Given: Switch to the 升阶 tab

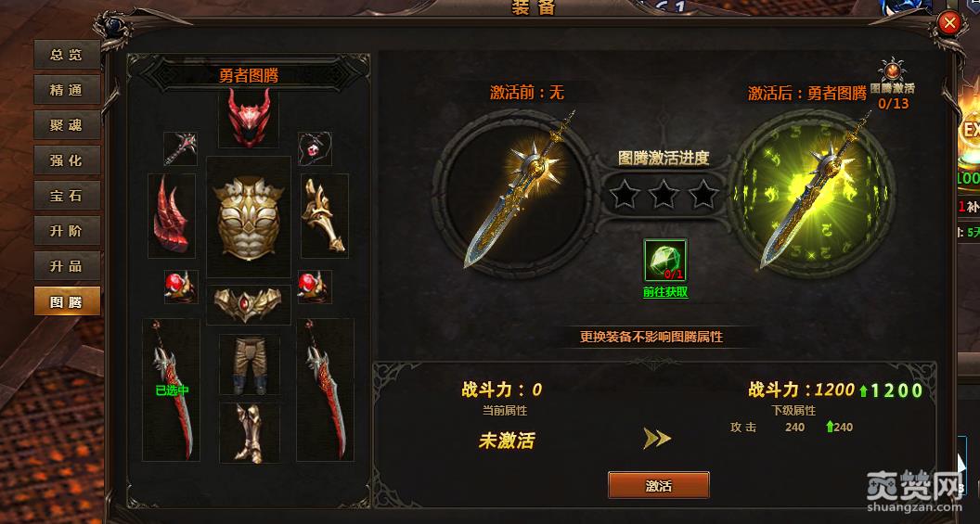Looking at the screenshot, I should [67, 230].
